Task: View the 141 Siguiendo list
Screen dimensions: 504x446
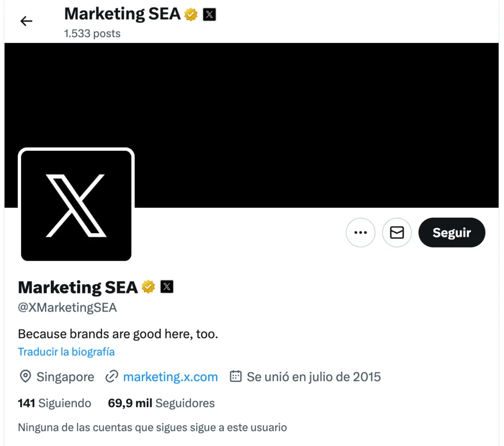Action: tap(54, 403)
